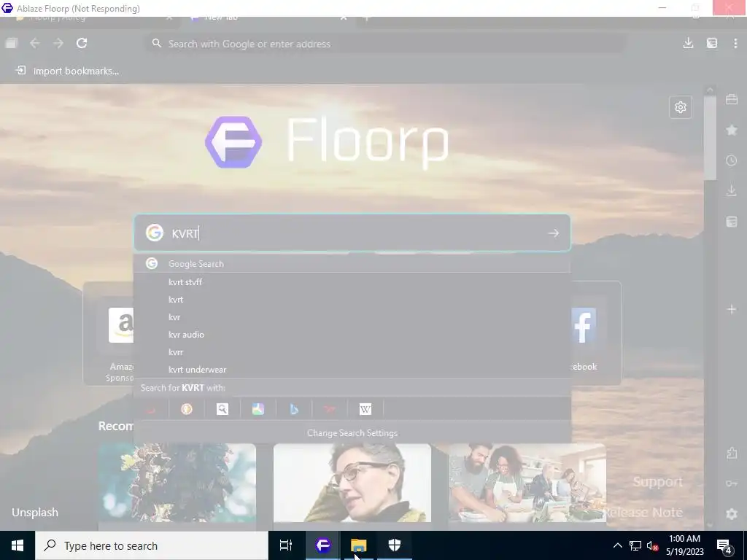Open the muted volume tray icon
The width and height of the screenshot is (747, 560).
[652, 545]
